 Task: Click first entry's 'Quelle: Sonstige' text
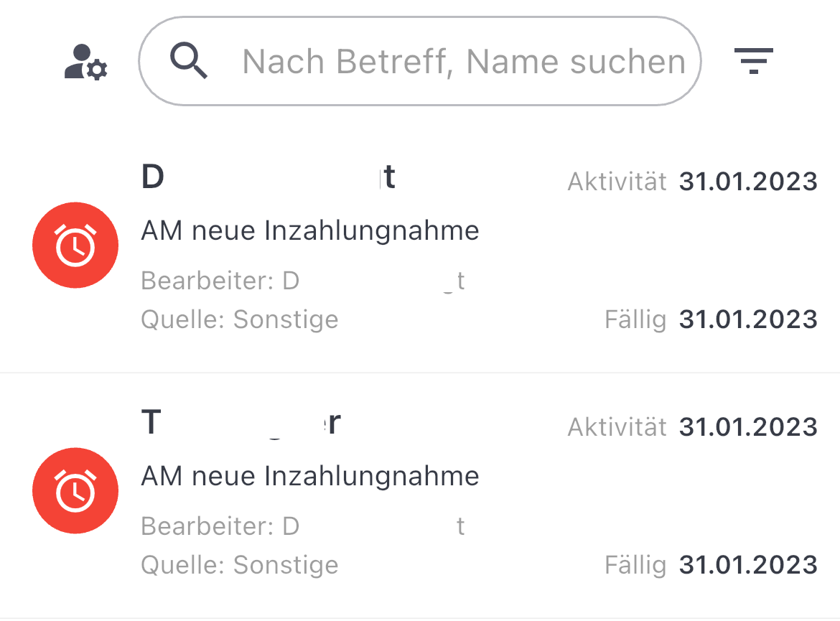pyautogui.click(x=240, y=319)
